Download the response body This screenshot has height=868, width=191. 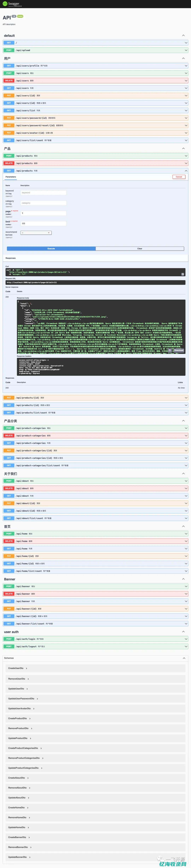[x=179, y=350]
